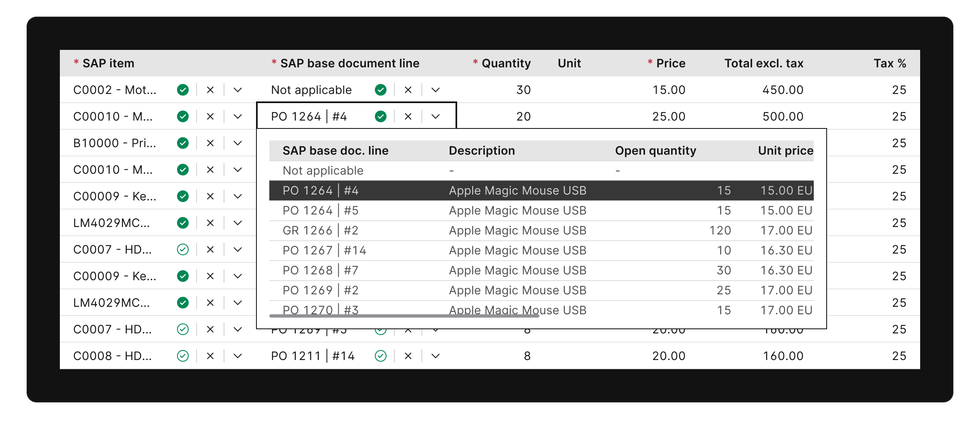Click X to clear C0008 - HD... item
This screenshot has width=980, height=439.
(x=210, y=356)
